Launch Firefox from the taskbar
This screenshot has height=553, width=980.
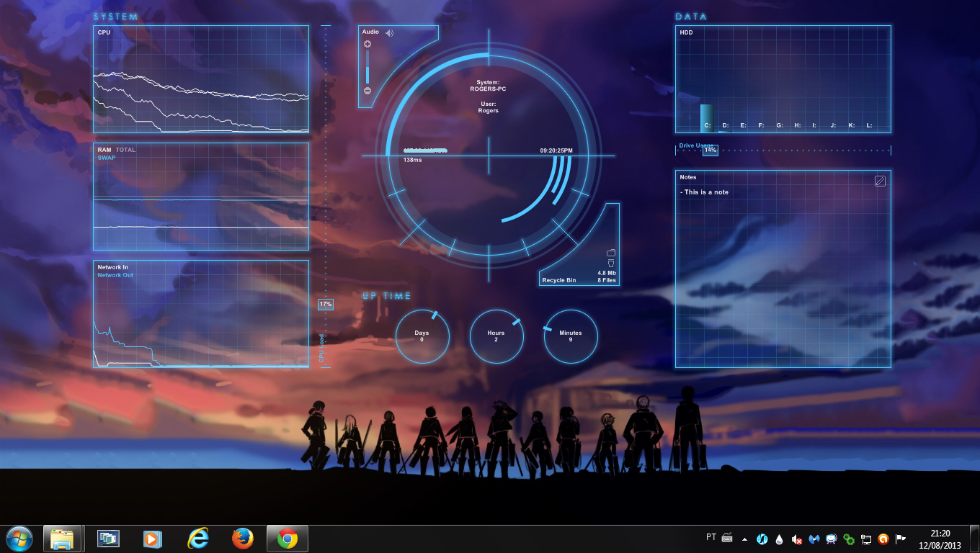pyautogui.click(x=243, y=539)
